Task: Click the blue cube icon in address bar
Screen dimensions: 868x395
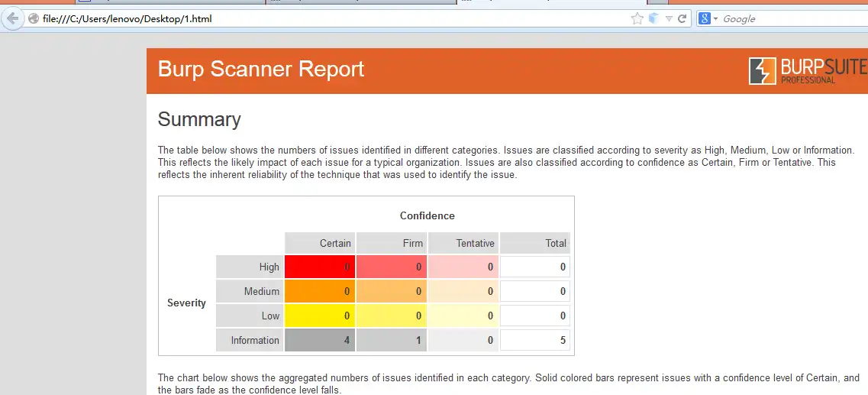Action: [653, 18]
